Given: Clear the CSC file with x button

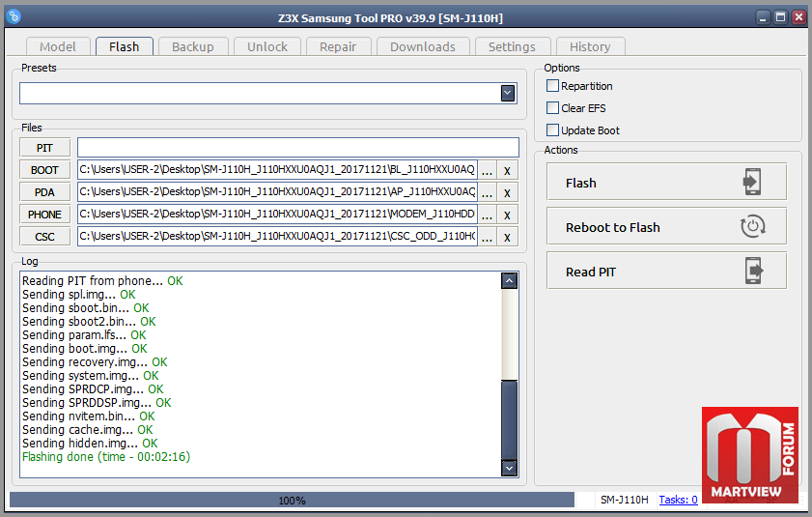Looking at the screenshot, I should coord(508,237).
